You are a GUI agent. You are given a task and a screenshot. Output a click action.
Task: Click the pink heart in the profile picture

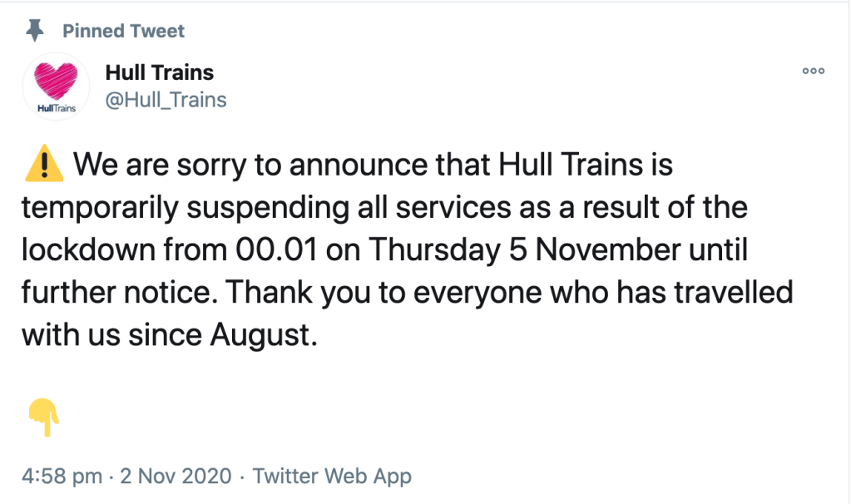click(x=56, y=82)
